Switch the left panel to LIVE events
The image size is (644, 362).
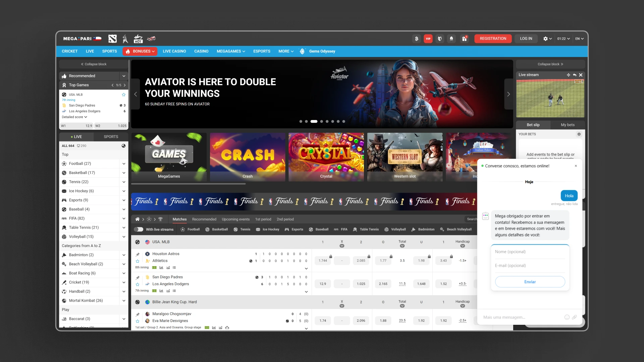[x=76, y=137]
